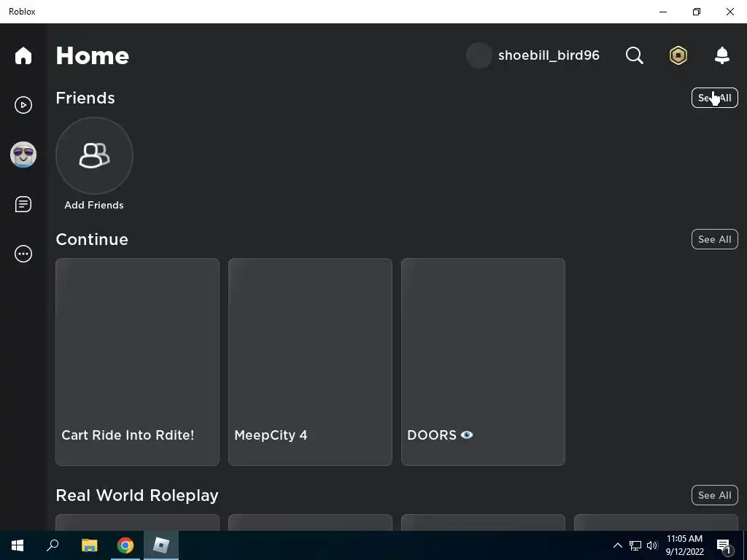Open the More menu icon in sidebar

(x=23, y=254)
